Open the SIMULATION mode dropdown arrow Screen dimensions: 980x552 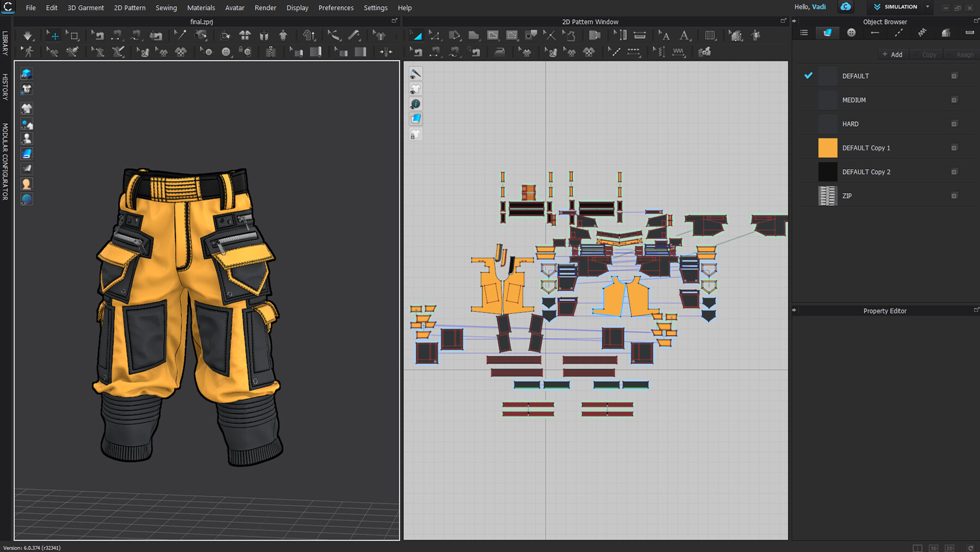pos(927,7)
